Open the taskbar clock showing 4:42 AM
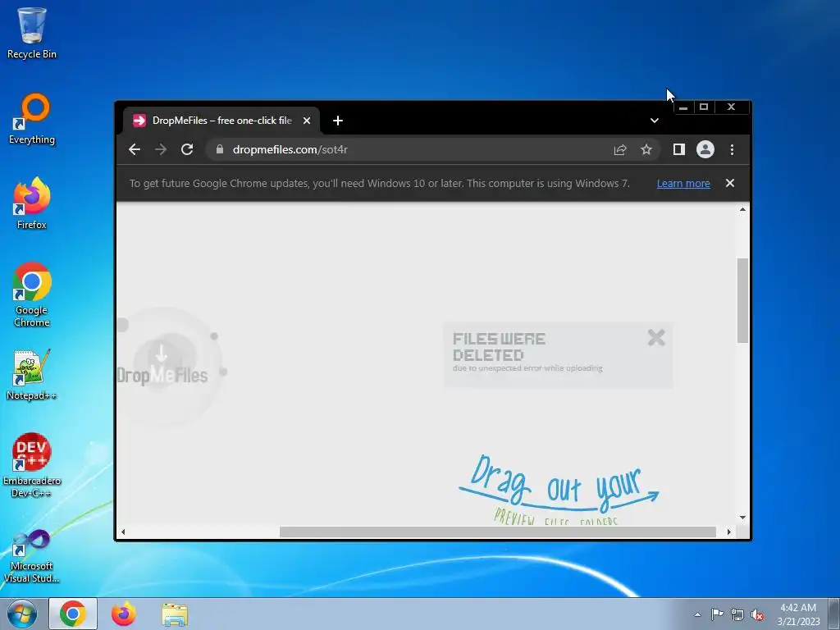Image resolution: width=840 pixels, height=630 pixels. tap(798, 614)
